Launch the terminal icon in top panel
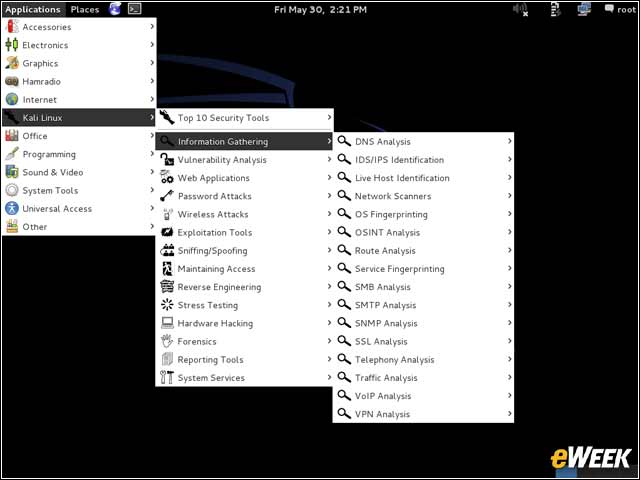 pos(135,9)
